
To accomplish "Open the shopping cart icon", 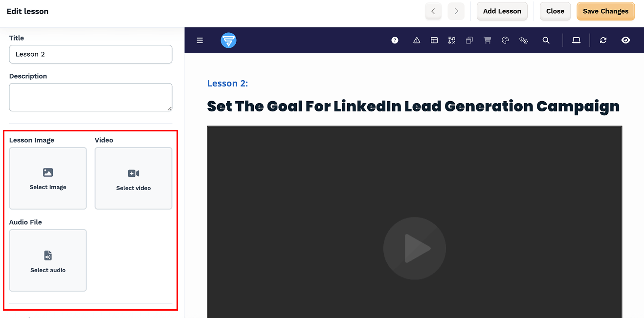I will tap(487, 40).
